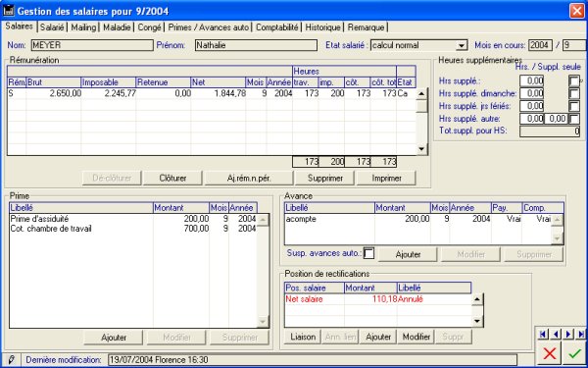This screenshot has height=368, width=588.
Task: Open the Primes / Avances auto tab
Action: point(209,27)
